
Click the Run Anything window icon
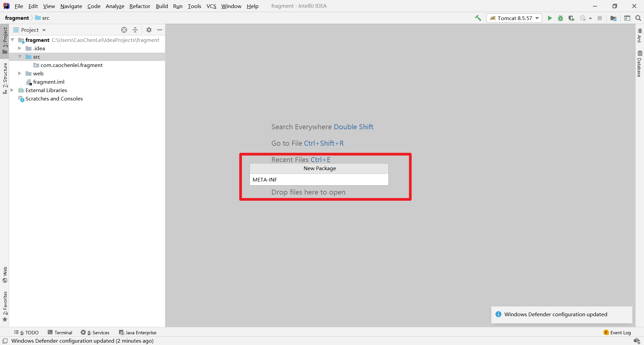pos(627,18)
